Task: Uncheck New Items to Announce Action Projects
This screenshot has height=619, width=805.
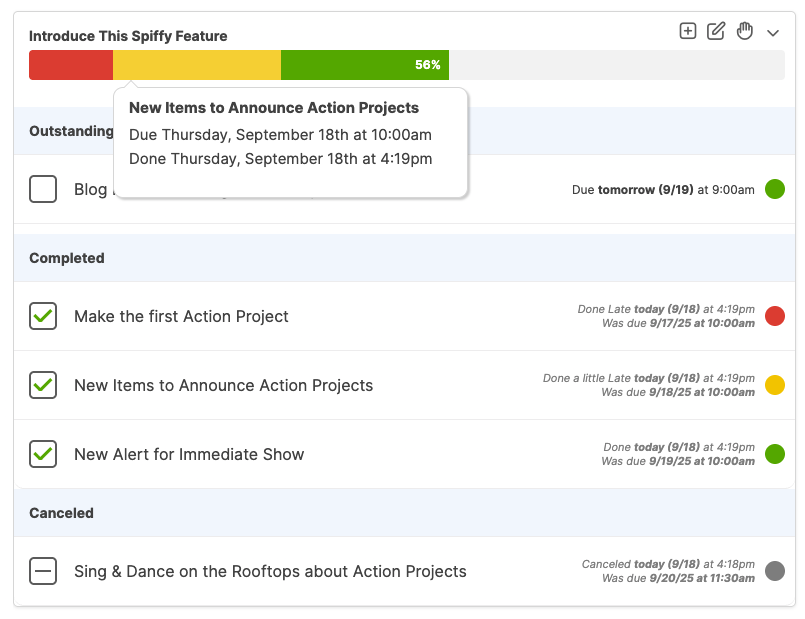Action: tap(43, 386)
